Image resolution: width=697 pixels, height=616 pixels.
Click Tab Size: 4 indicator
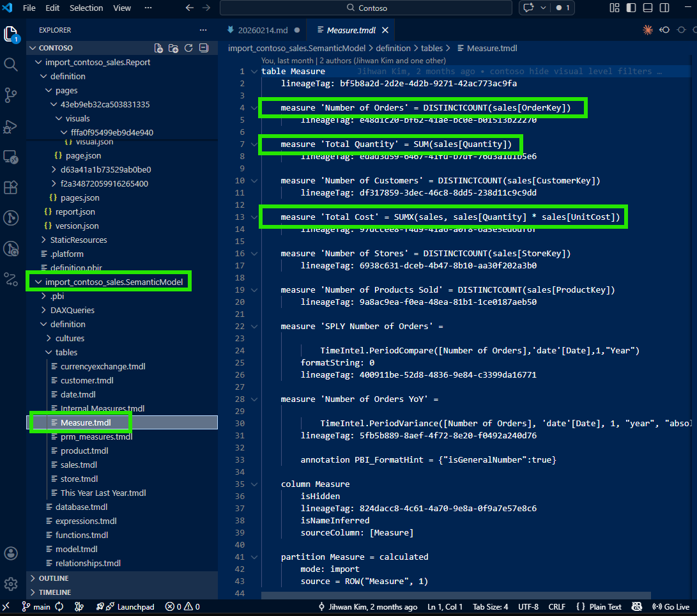pos(490,606)
